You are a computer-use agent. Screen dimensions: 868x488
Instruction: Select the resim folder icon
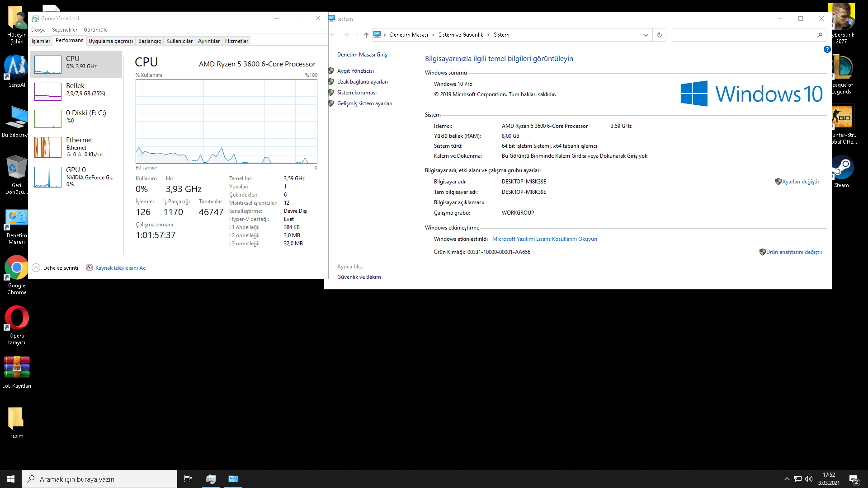click(x=17, y=422)
